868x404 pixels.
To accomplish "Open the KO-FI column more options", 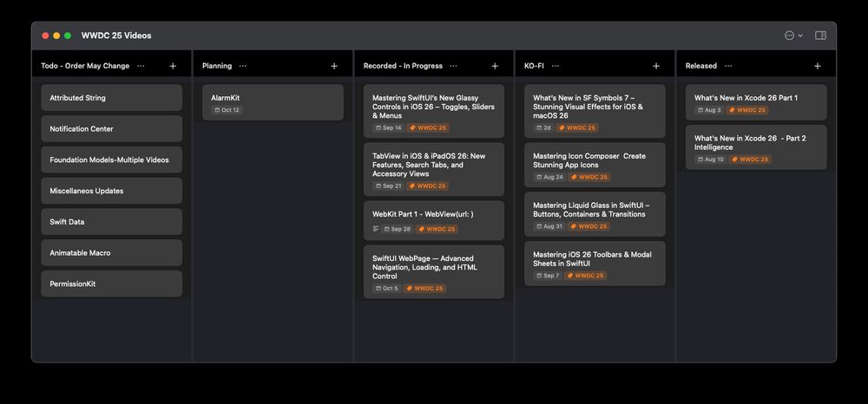I will [555, 66].
